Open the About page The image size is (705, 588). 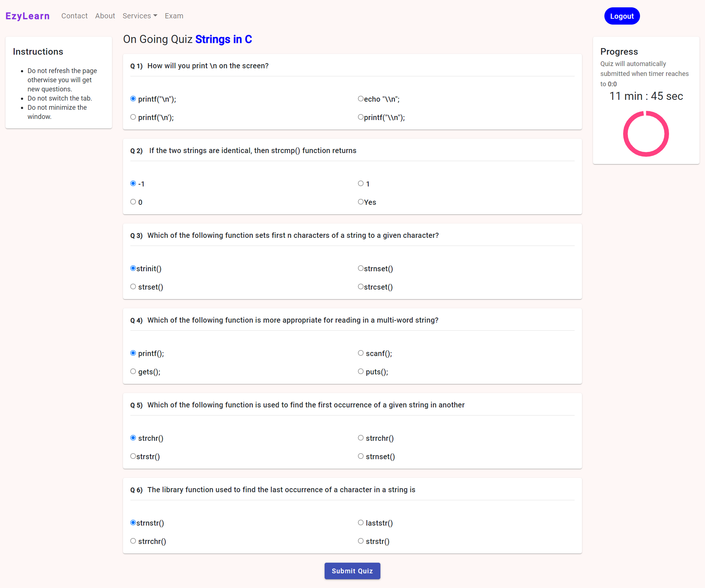point(105,16)
